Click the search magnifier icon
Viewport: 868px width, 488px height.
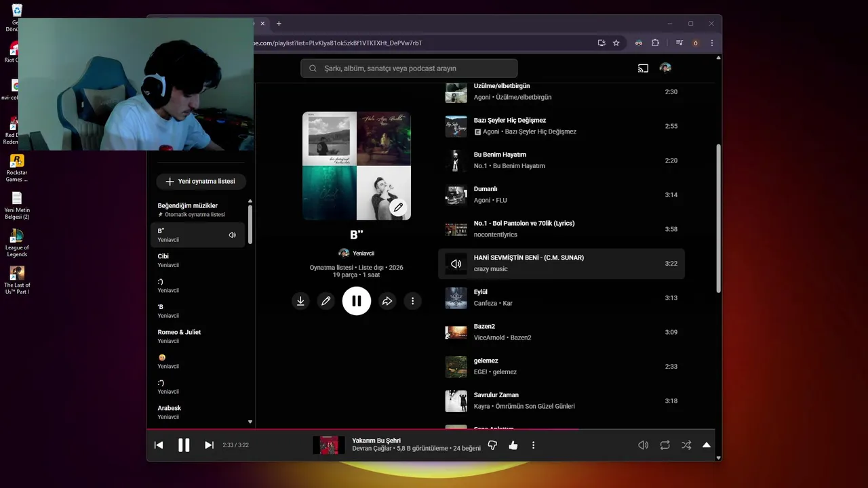[x=313, y=68]
